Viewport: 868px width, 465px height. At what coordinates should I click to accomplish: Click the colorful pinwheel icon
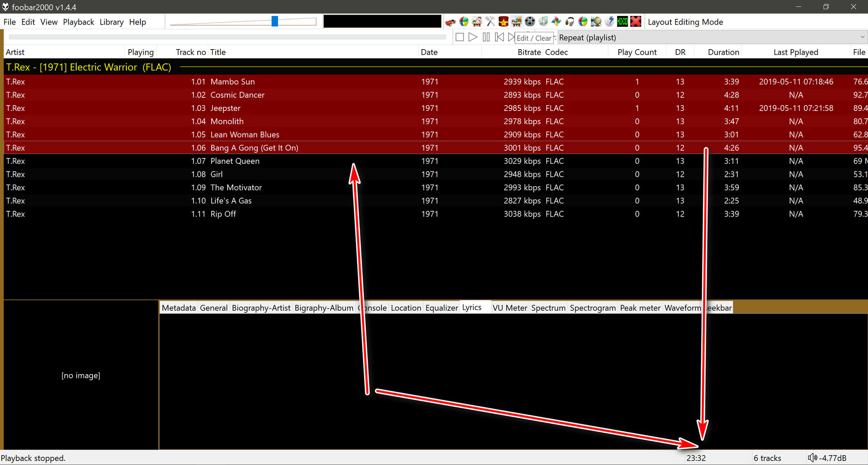556,22
